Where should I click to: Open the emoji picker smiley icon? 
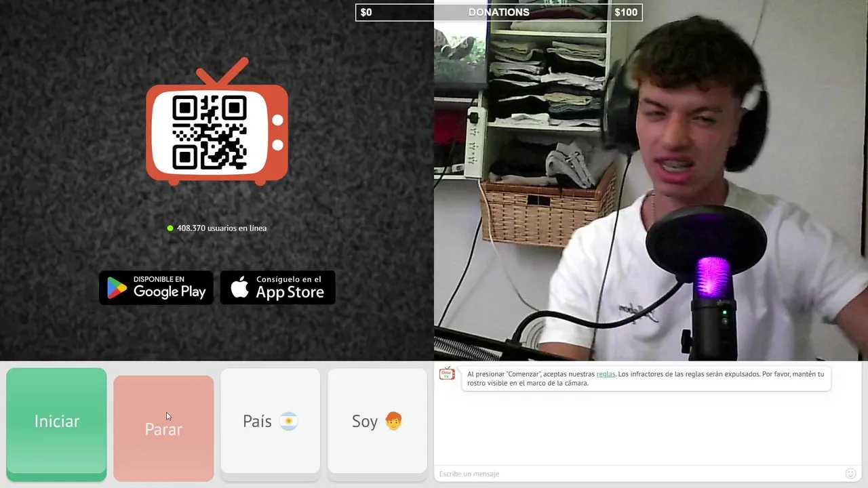(850, 473)
